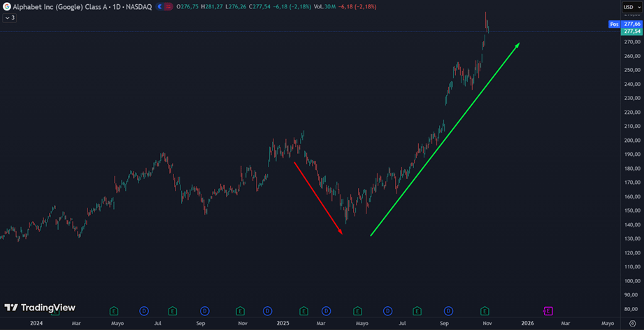The image size is (644, 330).
Task: Open the dividend marker above Mar 2025
Action: pyautogui.click(x=327, y=310)
